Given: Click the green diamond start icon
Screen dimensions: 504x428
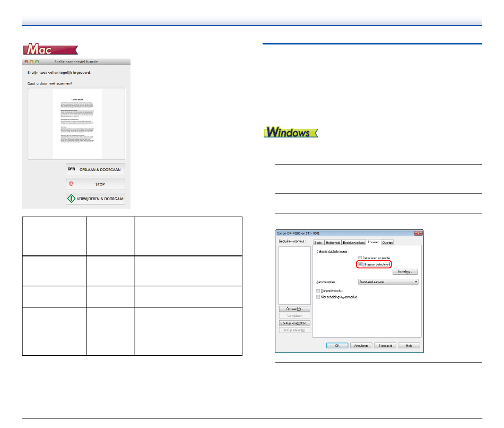Looking at the screenshot, I should tap(71, 199).
